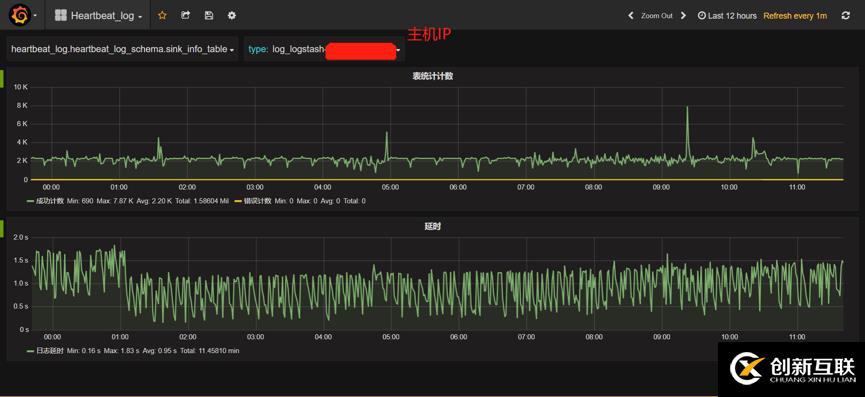Share the dashboard via share icon
The height and width of the screenshot is (397, 865).
185,15
